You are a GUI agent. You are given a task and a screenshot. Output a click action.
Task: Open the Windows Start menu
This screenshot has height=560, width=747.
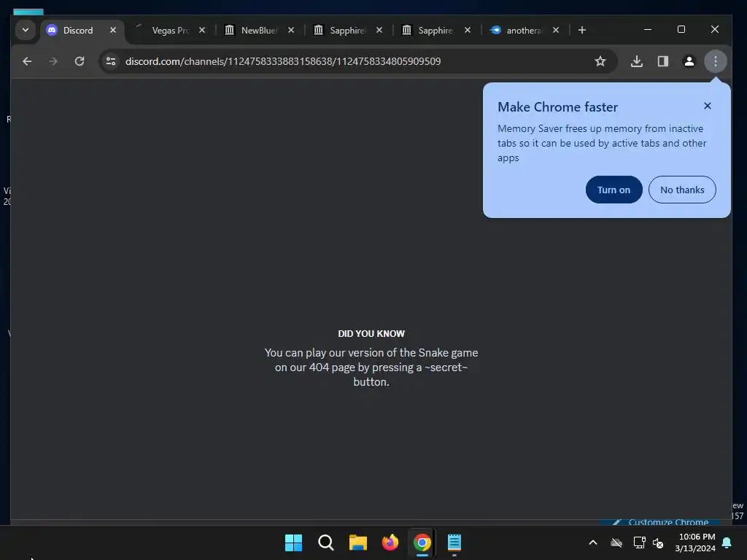tap(293, 542)
